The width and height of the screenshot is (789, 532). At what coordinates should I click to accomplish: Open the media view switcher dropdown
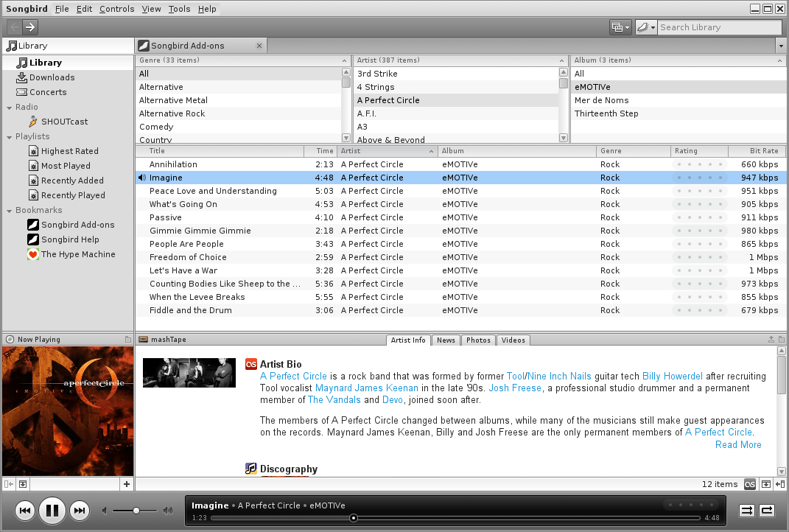coord(620,27)
